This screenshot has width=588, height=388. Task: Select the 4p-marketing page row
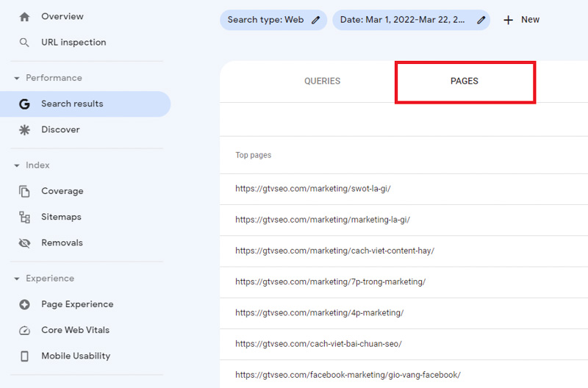[x=404, y=313]
